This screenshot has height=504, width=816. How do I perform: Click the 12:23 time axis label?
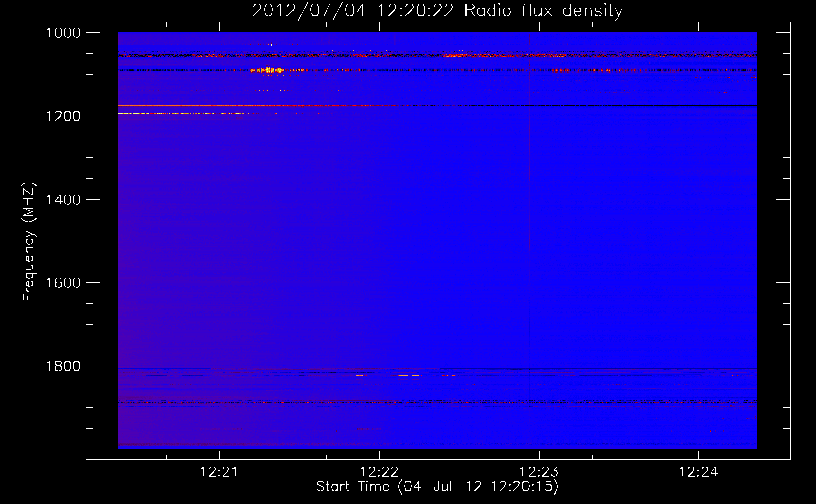pyautogui.click(x=539, y=472)
